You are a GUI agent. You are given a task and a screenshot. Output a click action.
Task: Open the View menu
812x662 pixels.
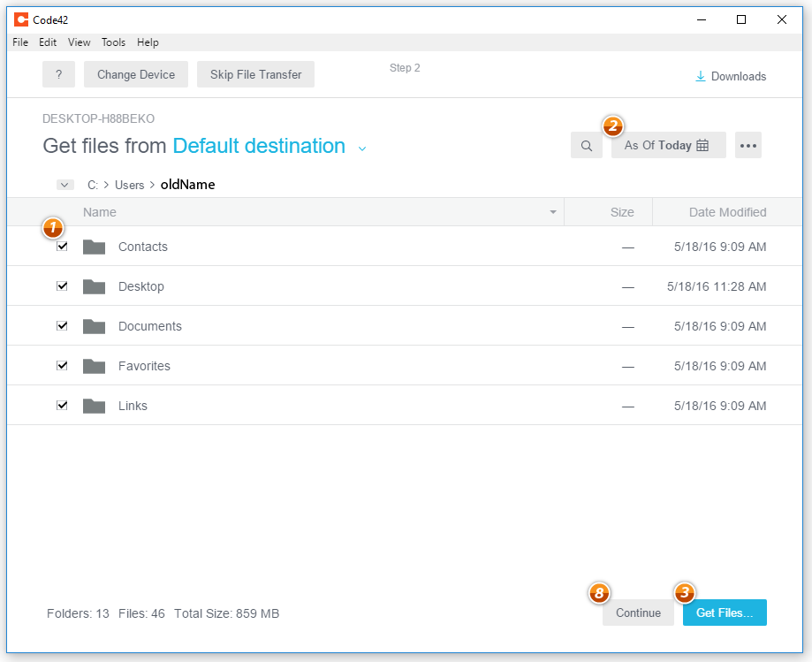click(79, 42)
